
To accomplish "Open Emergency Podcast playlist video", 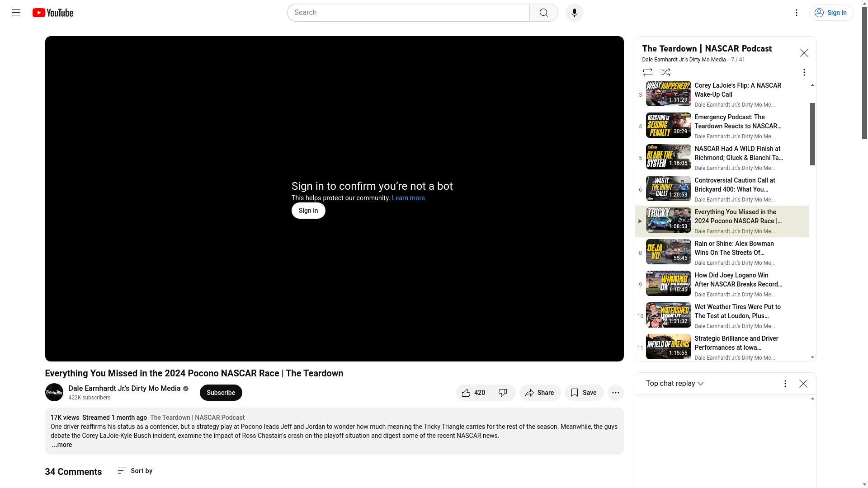I will click(x=722, y=126).
